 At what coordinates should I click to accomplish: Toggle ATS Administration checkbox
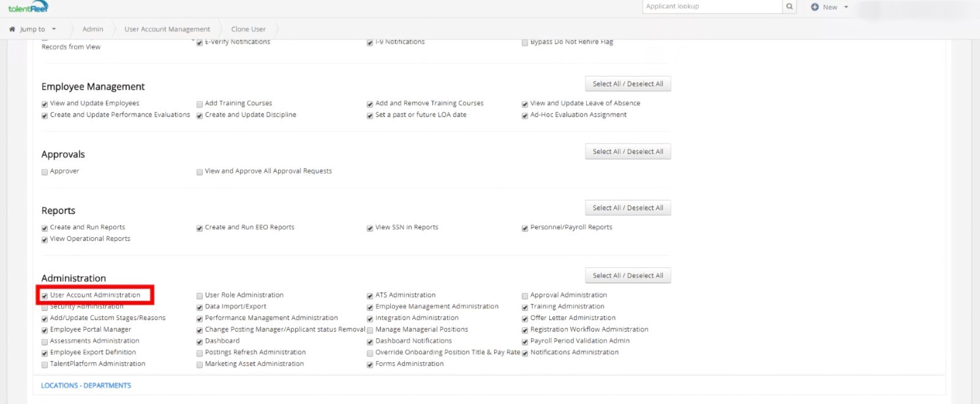(370, 296)
